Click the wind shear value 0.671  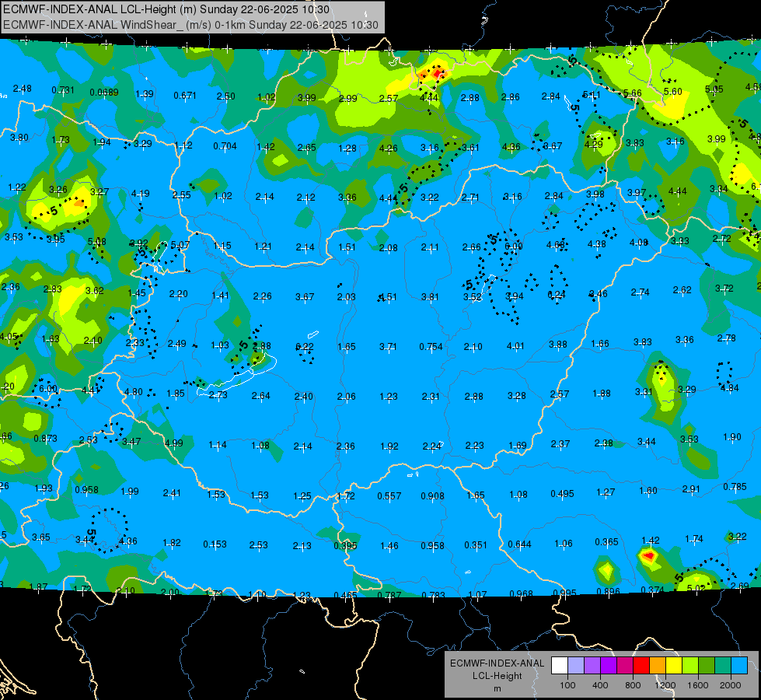[185, 96]
